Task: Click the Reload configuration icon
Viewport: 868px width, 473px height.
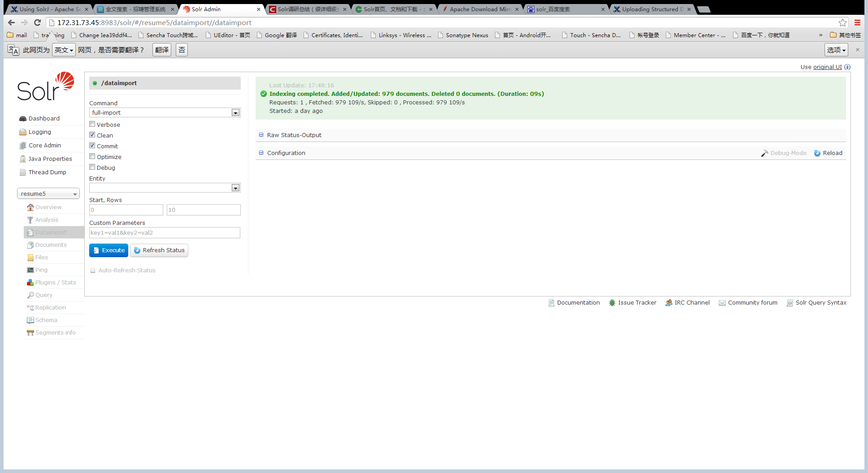Action: click(x=817, y=153)
